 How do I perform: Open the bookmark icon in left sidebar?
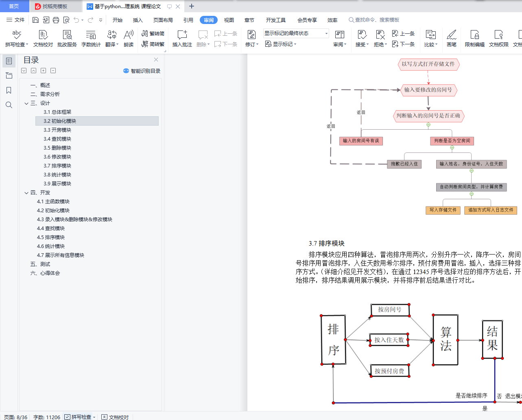pyautogui.click(x=9, y=90)
